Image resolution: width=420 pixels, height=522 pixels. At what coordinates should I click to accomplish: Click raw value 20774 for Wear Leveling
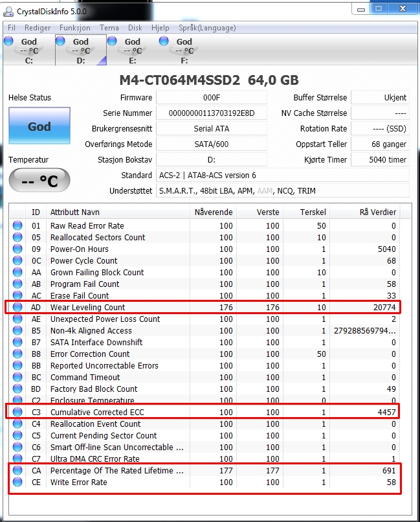pos(384,307)
